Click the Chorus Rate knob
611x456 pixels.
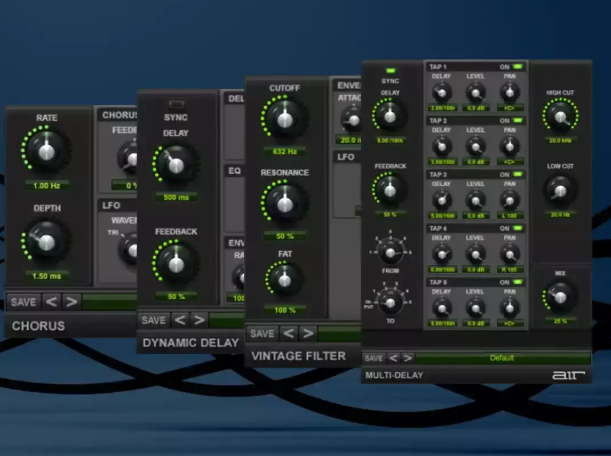[x=46, y=152]
